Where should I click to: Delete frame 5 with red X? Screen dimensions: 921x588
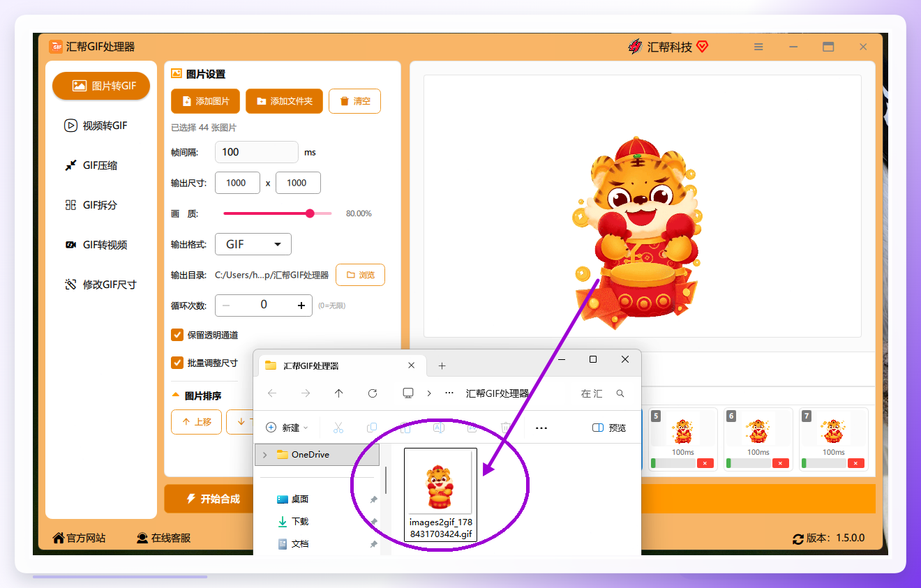pyautogui.click(x=705, y=463)
